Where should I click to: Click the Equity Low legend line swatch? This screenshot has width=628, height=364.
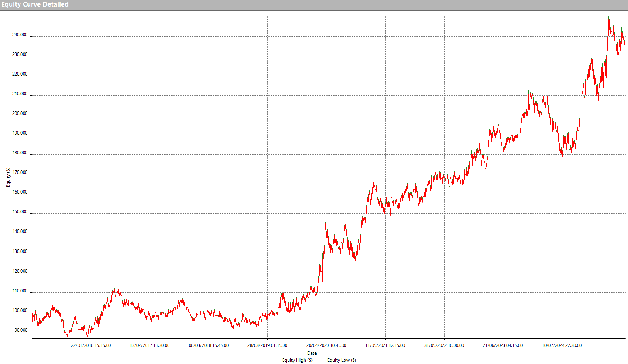pos(323,360)
